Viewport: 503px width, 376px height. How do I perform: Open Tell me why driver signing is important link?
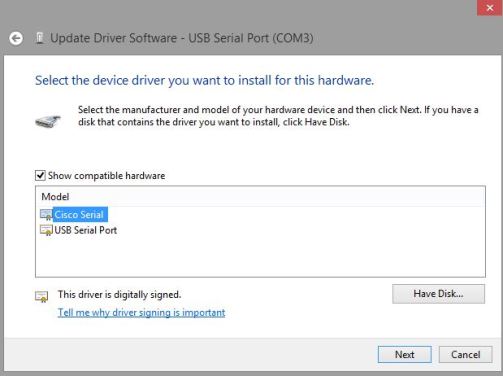click(141, 313)
